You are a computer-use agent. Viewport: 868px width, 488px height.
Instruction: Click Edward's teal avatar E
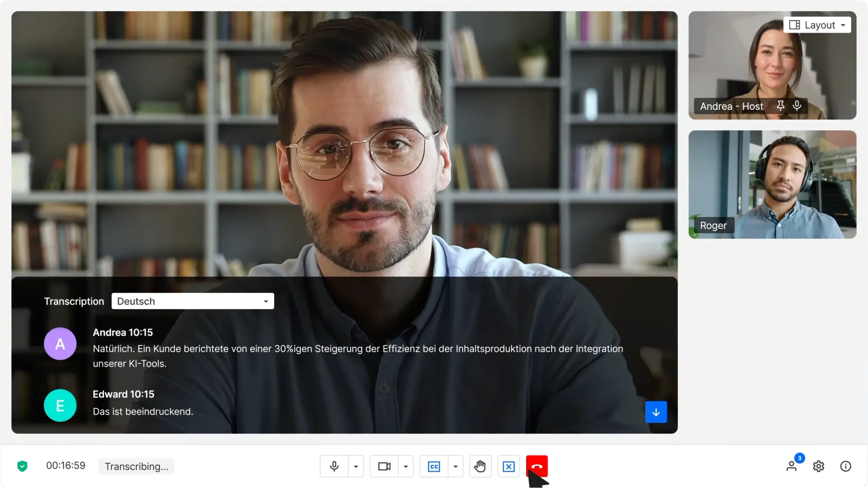pyautogui.click(x=60, y=405)
